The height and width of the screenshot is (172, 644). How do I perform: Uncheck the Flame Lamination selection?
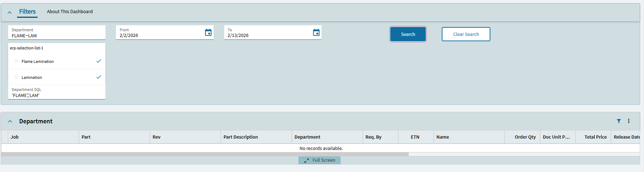99,61
